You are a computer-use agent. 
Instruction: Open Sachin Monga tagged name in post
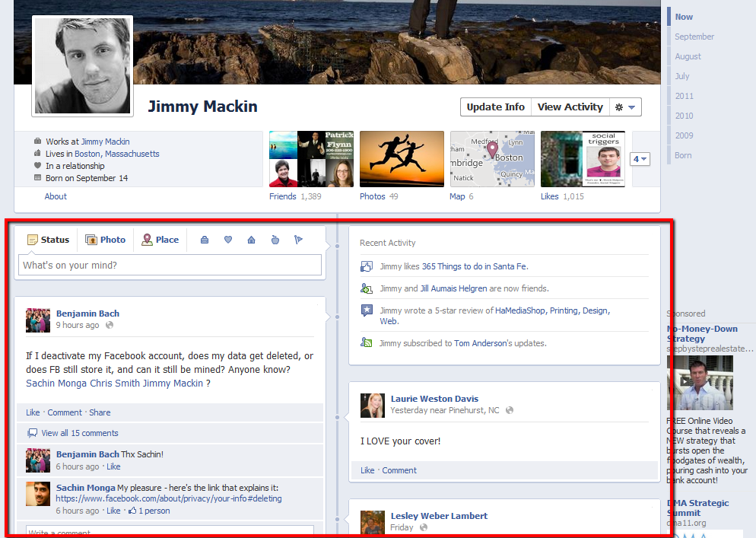56,383
